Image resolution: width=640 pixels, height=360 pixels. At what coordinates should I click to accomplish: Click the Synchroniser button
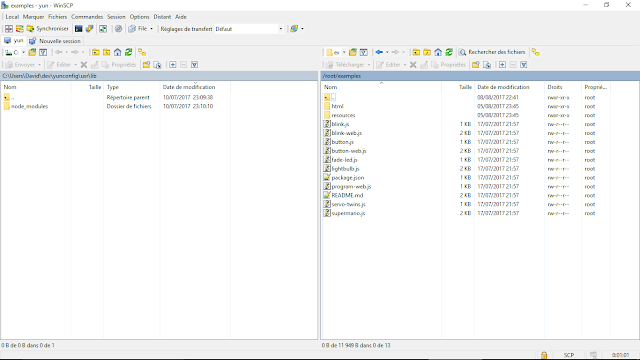click(47, 29)
